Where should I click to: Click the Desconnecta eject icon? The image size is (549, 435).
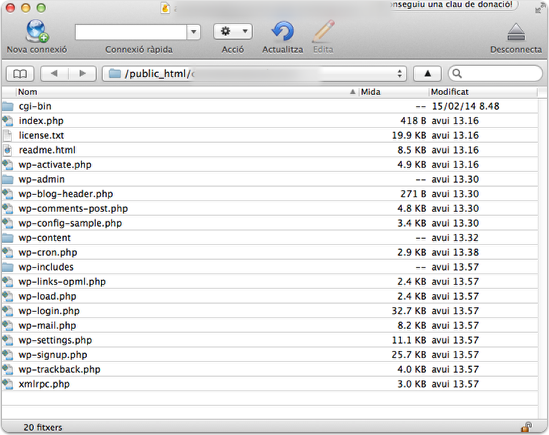point(516,32)
